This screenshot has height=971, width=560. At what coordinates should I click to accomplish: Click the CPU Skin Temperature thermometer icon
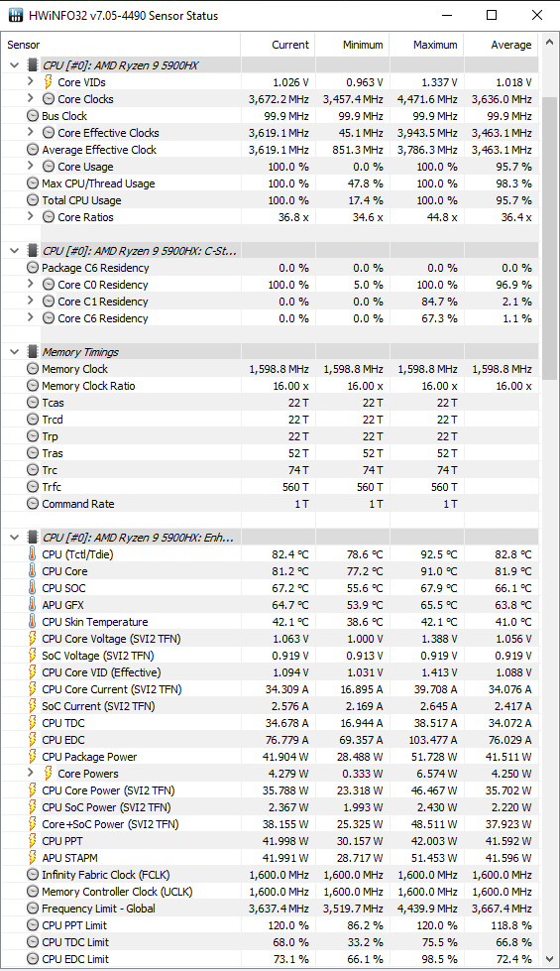click(x=33, y=622)
